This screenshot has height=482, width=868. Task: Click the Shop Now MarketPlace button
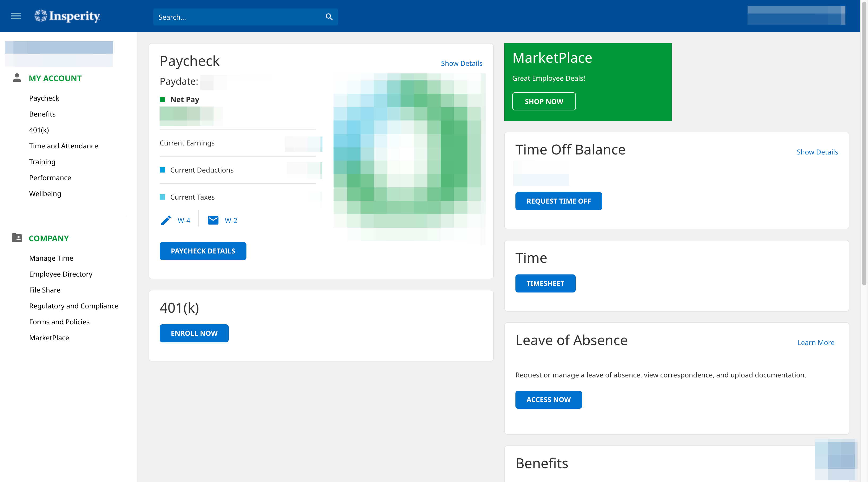pyautogui.click(x=544, y=101)
